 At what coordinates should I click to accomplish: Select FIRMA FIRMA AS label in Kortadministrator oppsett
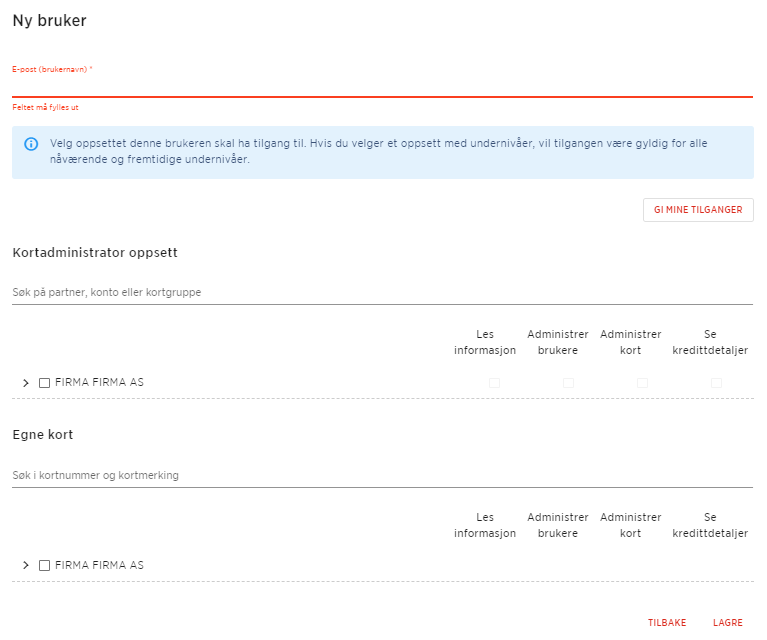(99, 383)
